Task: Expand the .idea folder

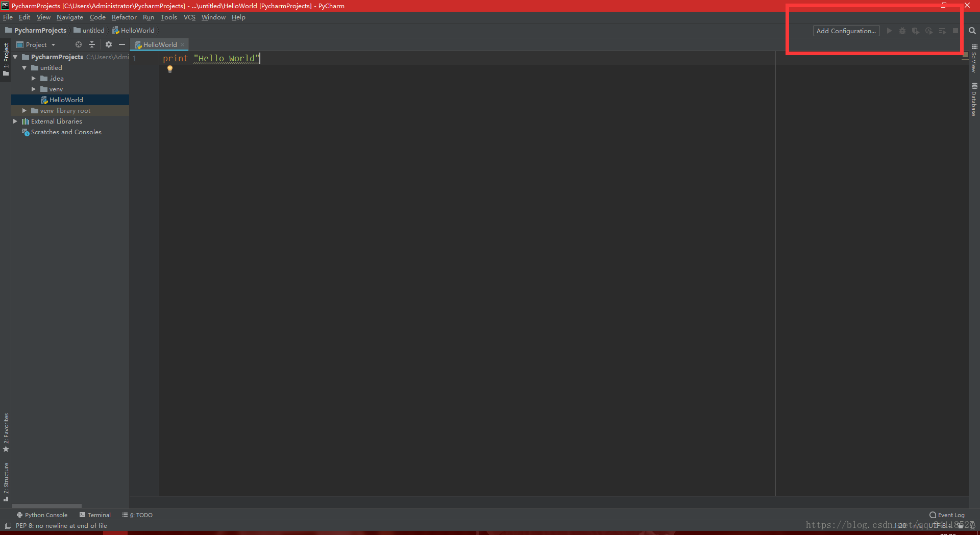Action: tap(34, 78)
